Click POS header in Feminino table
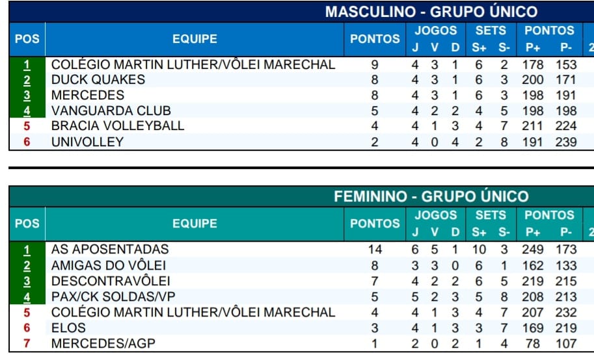 [27, 224]
